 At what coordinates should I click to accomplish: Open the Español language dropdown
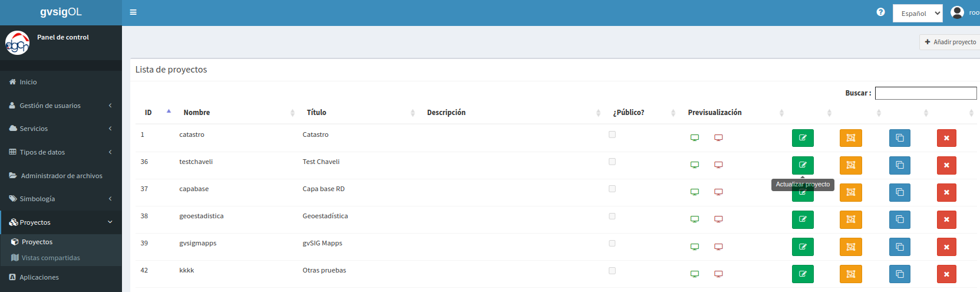918,13
